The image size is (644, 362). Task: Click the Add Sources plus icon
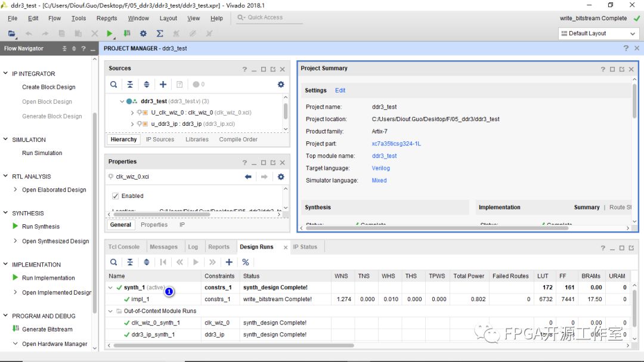(x=163, y=85)
